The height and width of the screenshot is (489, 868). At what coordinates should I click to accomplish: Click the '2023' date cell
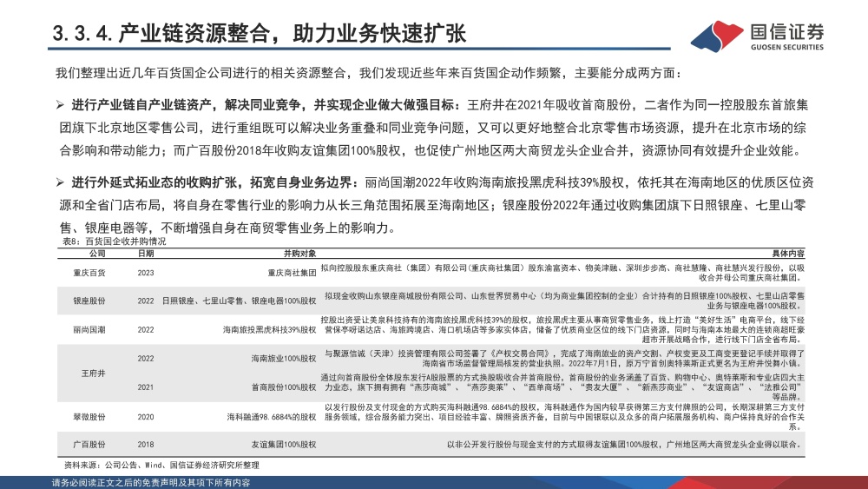tap(146, 273)
